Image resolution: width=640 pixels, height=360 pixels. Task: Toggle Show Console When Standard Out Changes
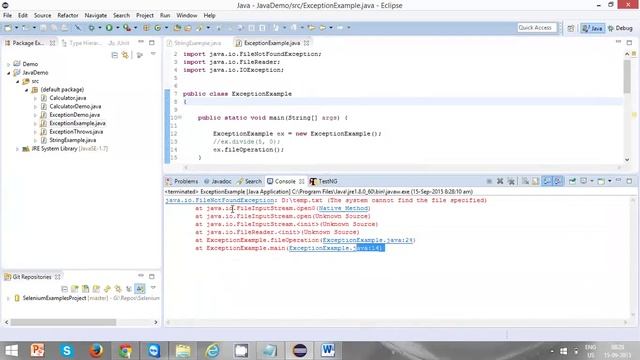tap(547, 181)
